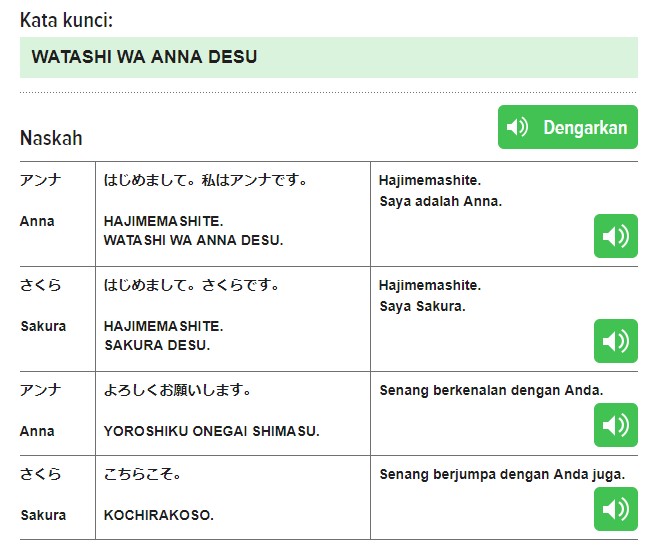The width and height of the screenshot is (659, 550).
Task: Click the romaji text KOCHIRAKOSO.
Action: pyautogui.click(x=158, y=515)
